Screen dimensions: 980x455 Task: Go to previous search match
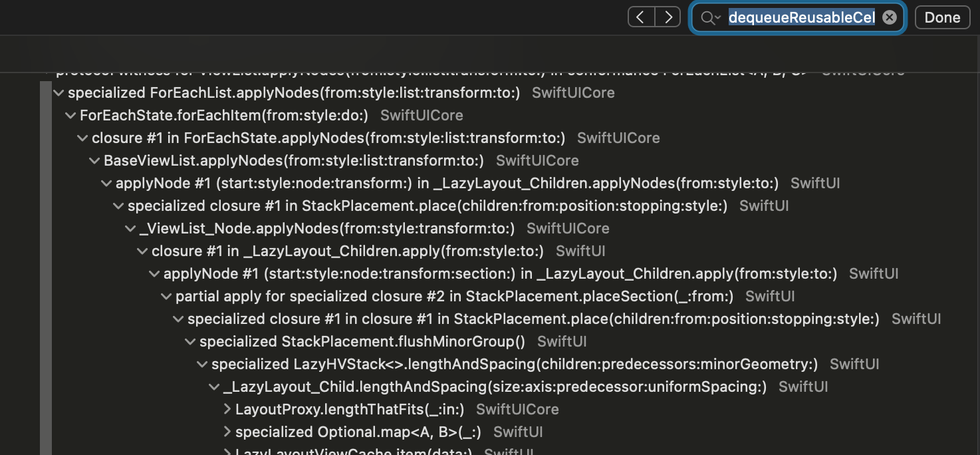pos(641,17)
